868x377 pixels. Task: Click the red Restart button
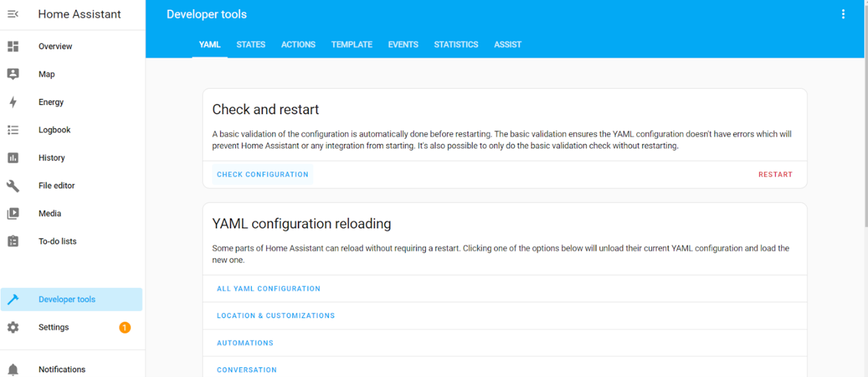click(x=775, y=174)
